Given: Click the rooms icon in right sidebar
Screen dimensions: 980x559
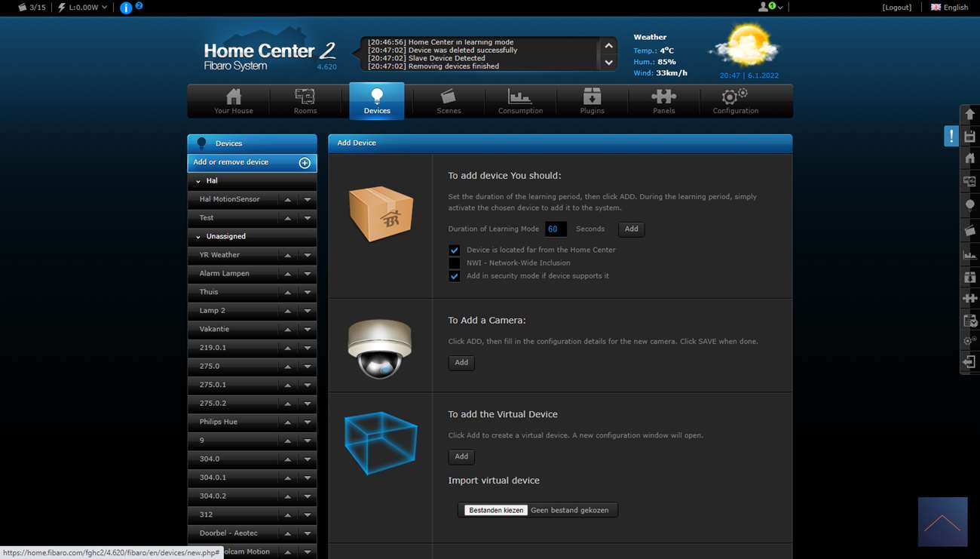Looking at the screenshot, I should pyautogui.click(x=970, y=182).
